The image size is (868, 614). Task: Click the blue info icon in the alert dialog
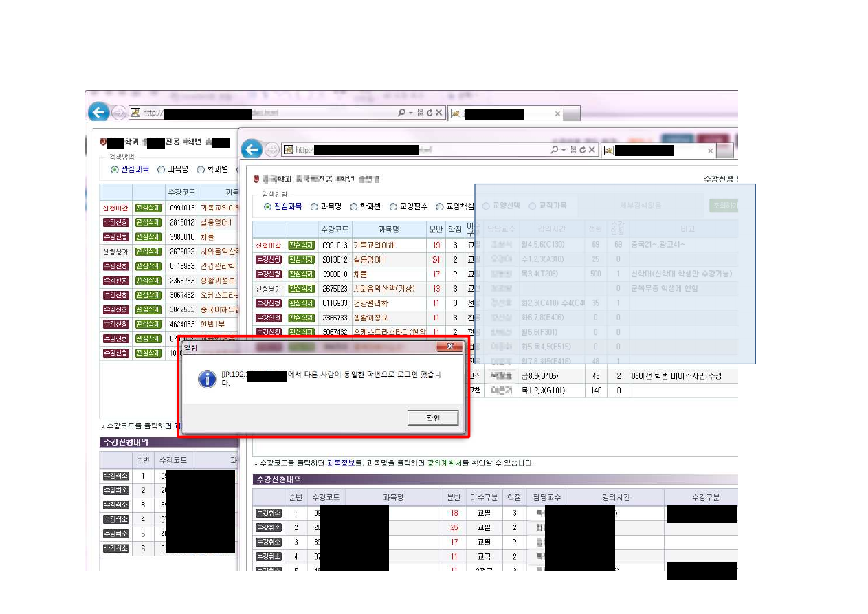(x=207, y=379)
